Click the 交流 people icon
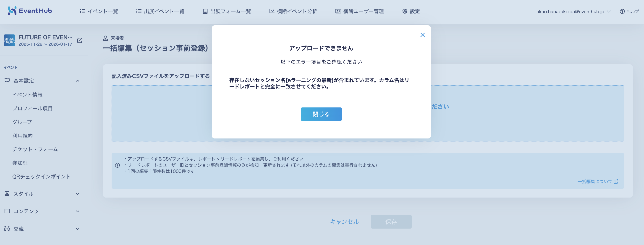 pos(7,229)
